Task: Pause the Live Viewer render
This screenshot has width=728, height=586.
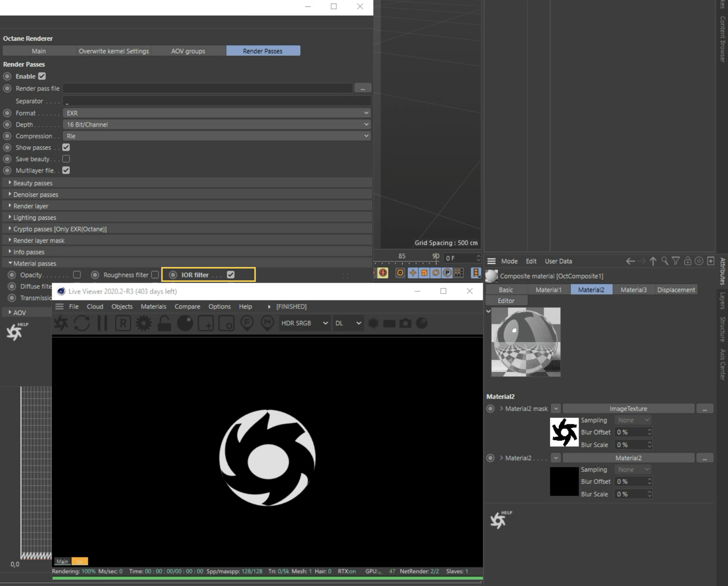Action: pyautogui.click(x=102, y=323)
